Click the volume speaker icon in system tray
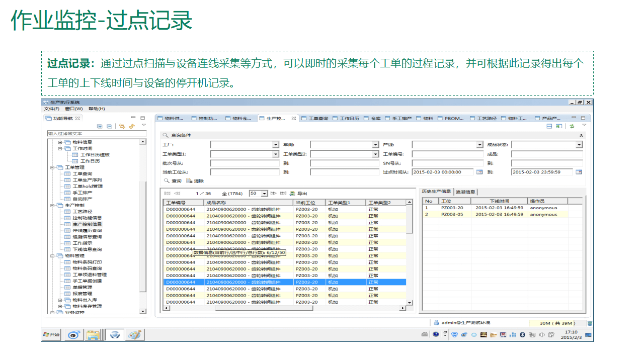The width and height of the screenshot is (644, 362). pyautogui.click(x=543, y=335)
